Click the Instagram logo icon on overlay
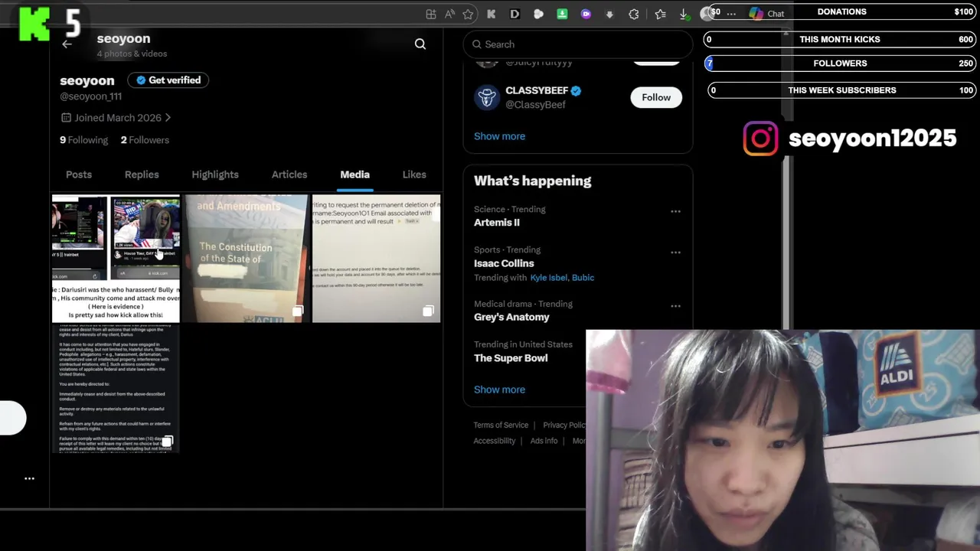The image size is (980, 551). point(760,139)
